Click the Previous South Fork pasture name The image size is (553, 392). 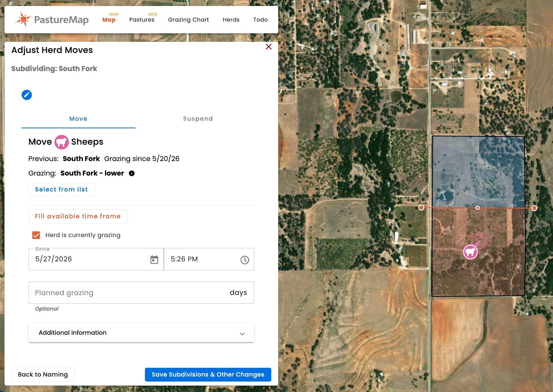tap(81, 159)
